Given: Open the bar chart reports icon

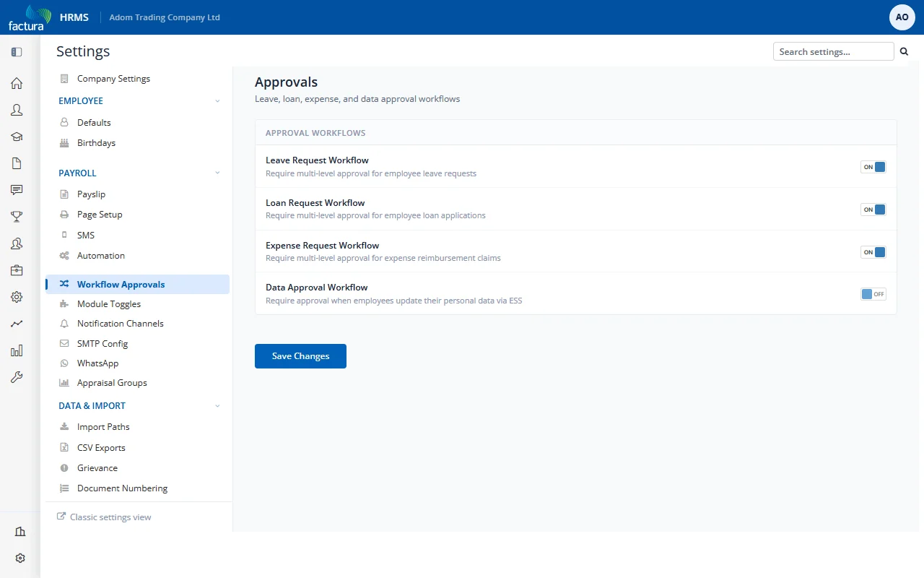Looking at the screenshot, I should [17, 350].
